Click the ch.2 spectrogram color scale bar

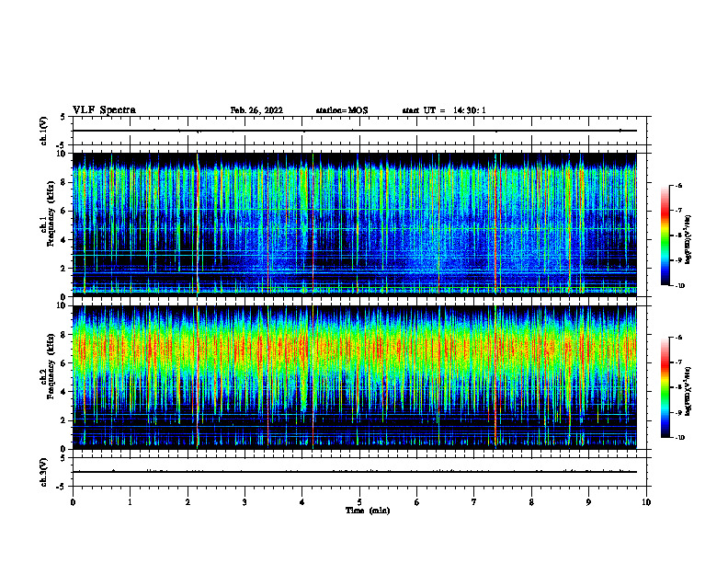(x=665, y=387)
